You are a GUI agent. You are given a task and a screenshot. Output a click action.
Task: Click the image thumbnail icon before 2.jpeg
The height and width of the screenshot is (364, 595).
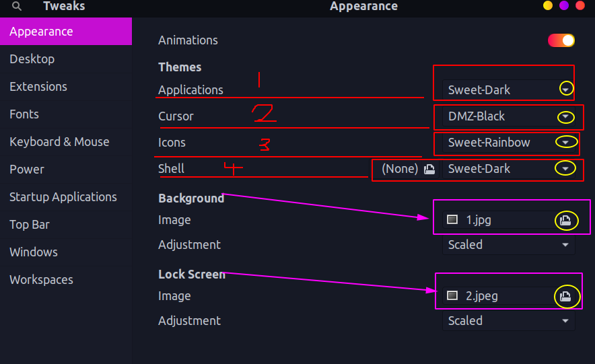tap(452, 295)
